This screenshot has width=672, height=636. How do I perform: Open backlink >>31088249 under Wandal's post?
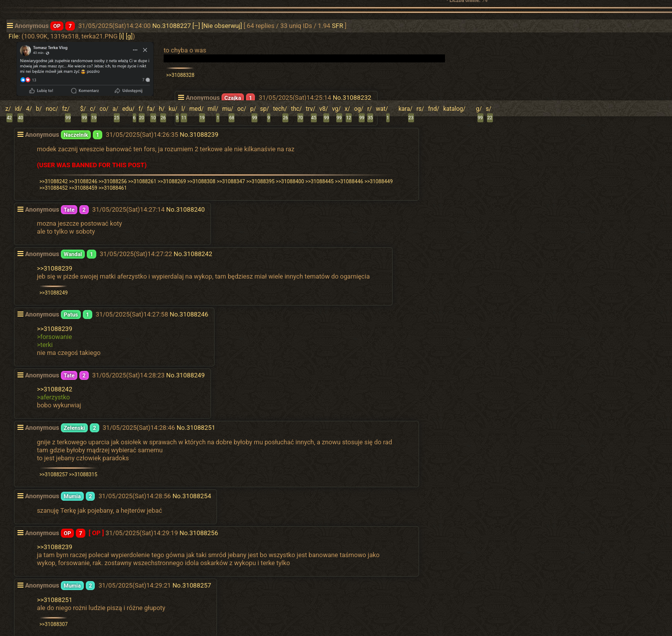point(53,293)
